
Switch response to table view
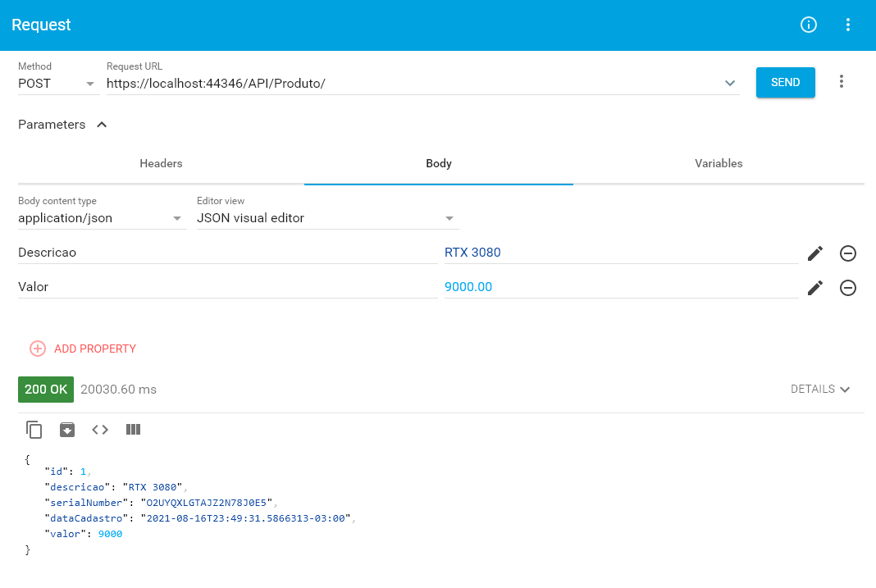coord(133,429)
